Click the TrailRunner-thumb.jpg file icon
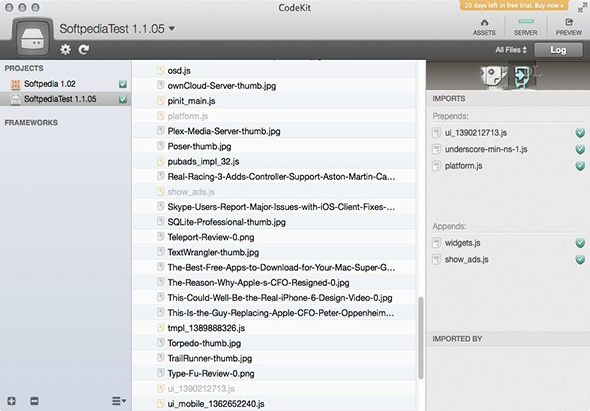 tap(161, 358)
